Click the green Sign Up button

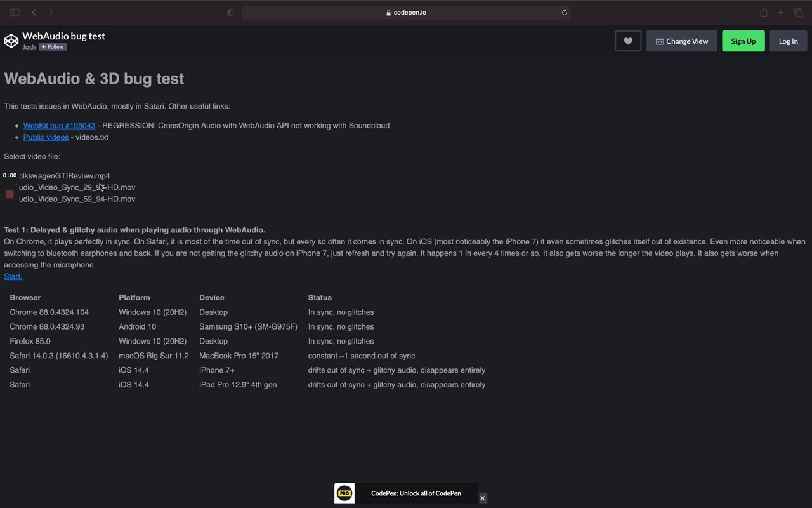click(743, 41)
